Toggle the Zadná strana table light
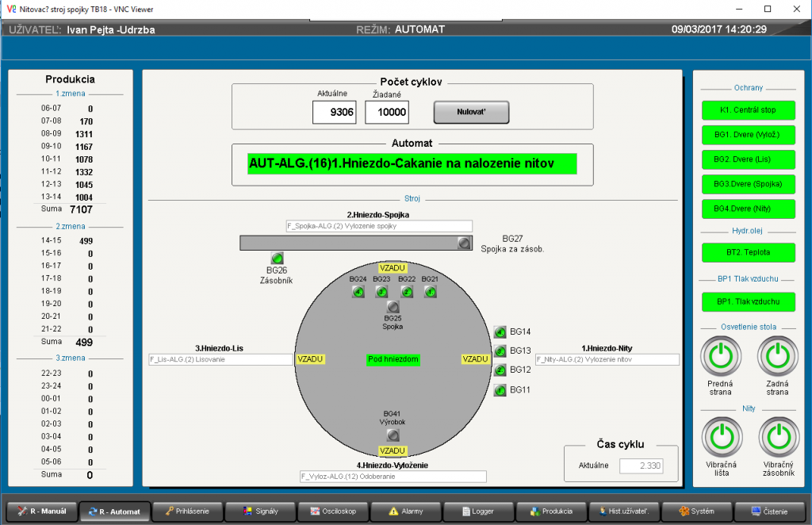Image resolution: width=812 pixels, height=525 pixels. (777, 356)
